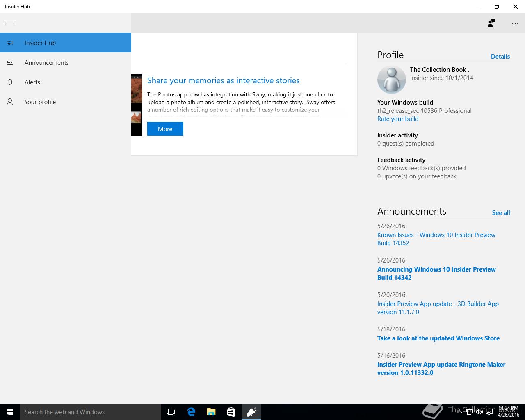Screen dimensions: 525x420
Task: Click the network icon in system tray
Action: (x=469, y=412)
